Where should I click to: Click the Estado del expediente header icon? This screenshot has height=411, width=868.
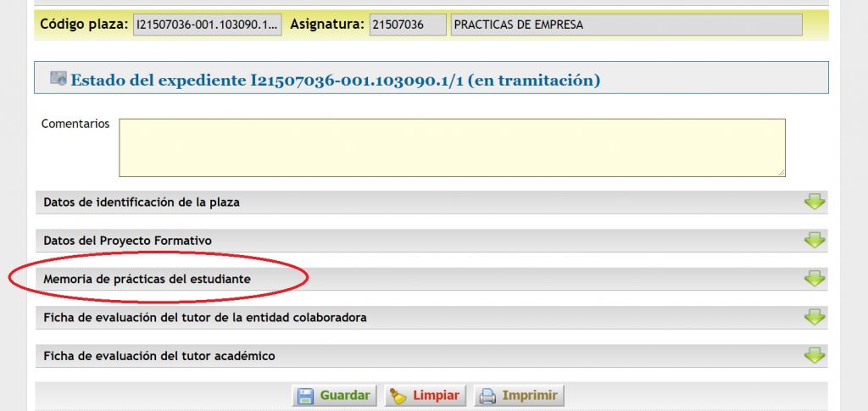(58, 79)
